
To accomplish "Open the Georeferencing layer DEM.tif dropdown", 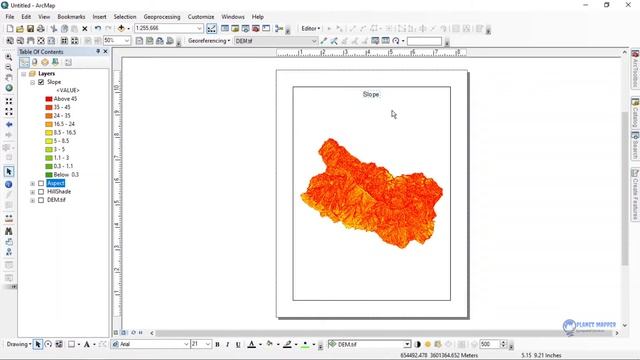I will tap(314, 41).
